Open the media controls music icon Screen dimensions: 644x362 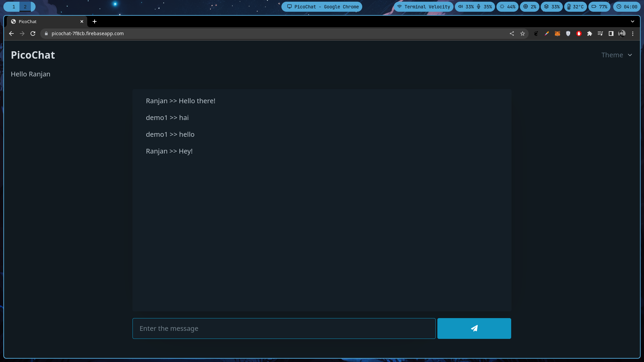click(x=600, y=34)
